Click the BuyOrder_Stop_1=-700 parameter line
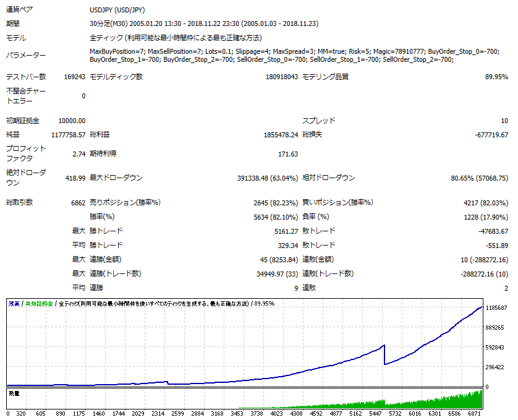 [271, 60]
